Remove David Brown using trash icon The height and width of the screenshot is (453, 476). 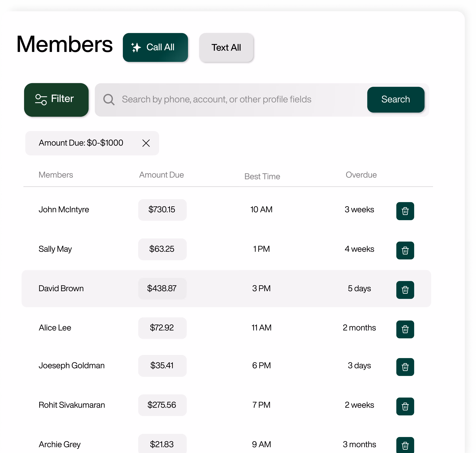(x=405, y=290)
